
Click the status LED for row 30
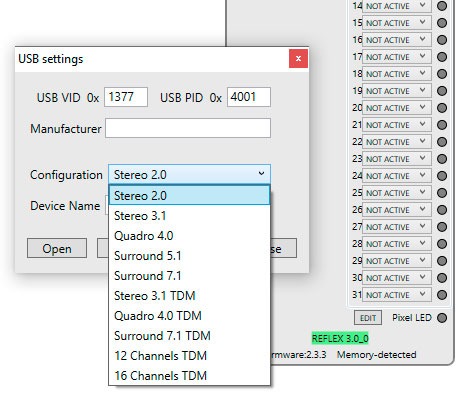[x=442, y=278]
